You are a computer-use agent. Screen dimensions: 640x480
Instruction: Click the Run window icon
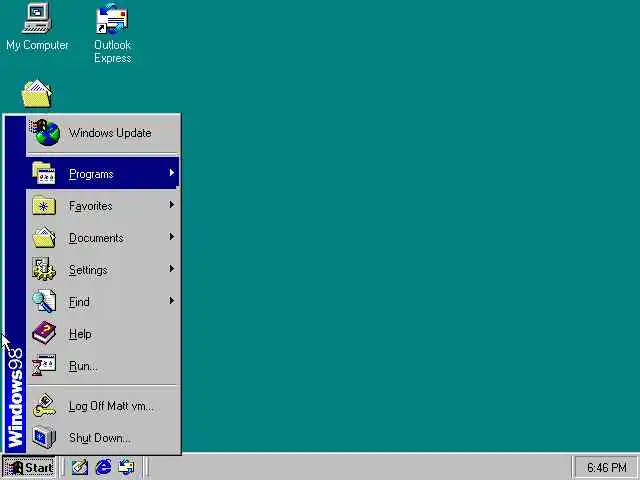pyautogui.click(x=44, y=365)
